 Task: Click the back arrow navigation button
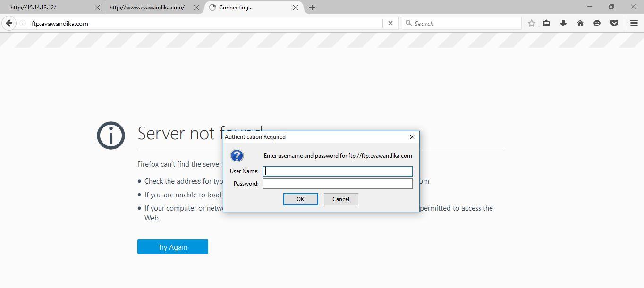pos(9,23)
